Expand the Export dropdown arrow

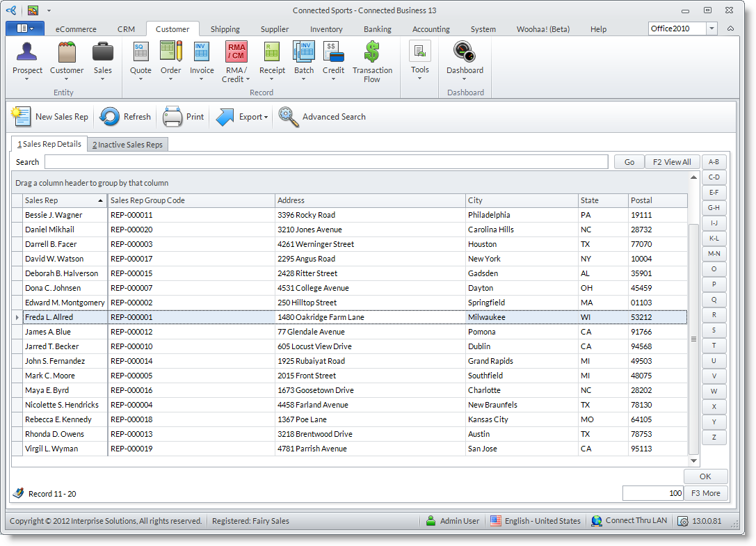pos(266,118)
